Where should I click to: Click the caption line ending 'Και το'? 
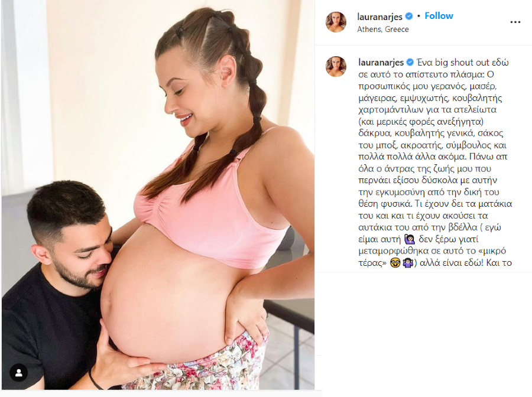point(435,263)
